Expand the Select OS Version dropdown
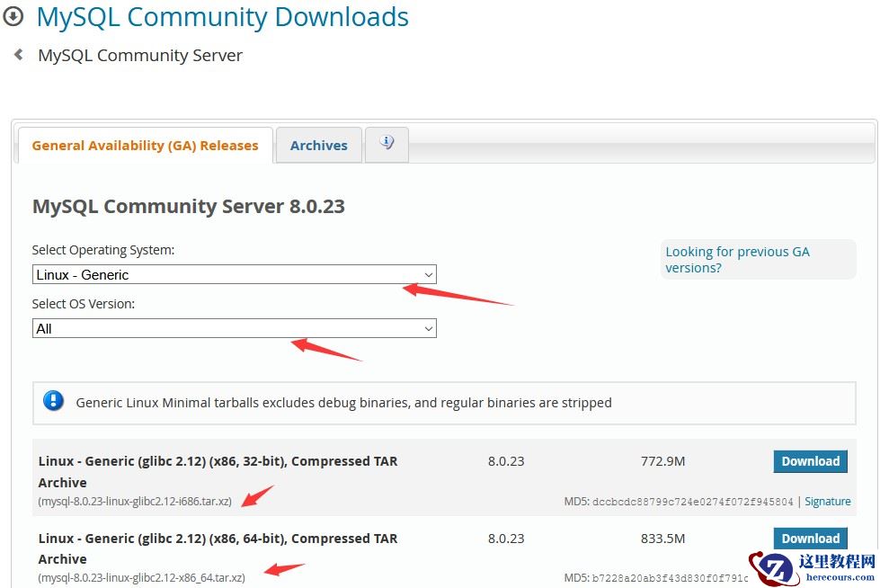880x588 pixels. pos(234,328)
